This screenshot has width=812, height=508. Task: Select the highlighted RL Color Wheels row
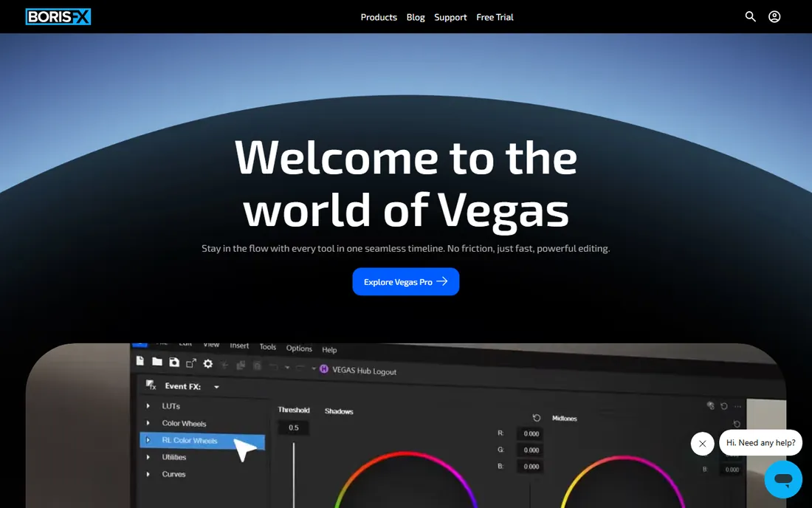pos(202,441)
